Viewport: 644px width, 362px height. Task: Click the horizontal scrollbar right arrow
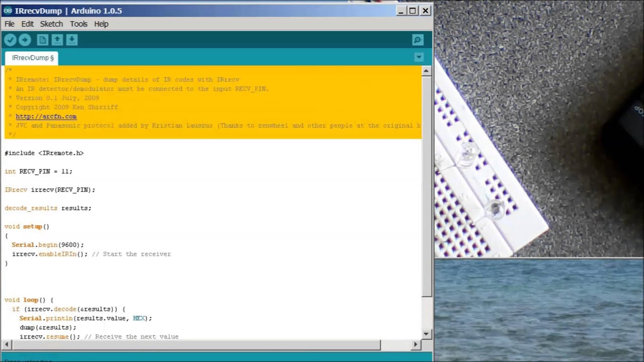click(416, 344)
